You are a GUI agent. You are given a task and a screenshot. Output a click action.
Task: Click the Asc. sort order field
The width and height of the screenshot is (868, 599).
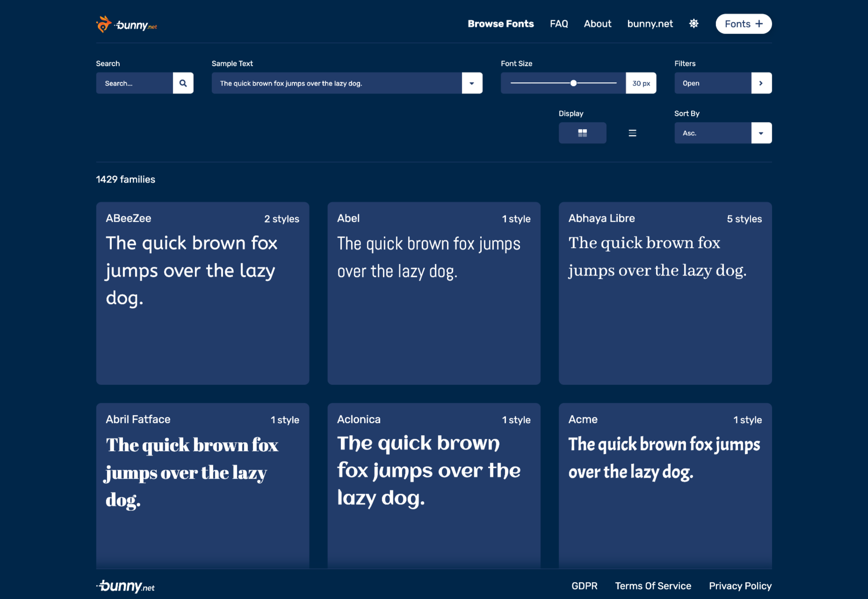[713, 133]
